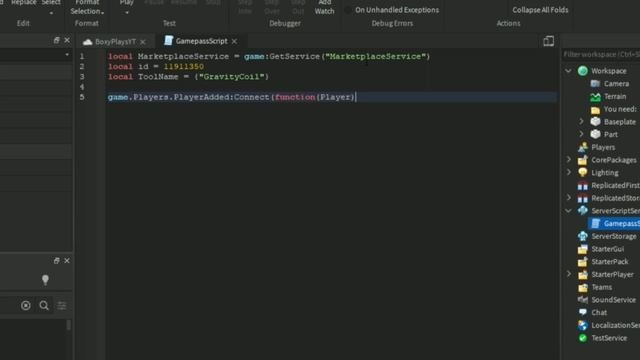The width and height of the screenshot is (640, 360).
Task: Click the Replace button in Edit group
Action: click(24, 3)
